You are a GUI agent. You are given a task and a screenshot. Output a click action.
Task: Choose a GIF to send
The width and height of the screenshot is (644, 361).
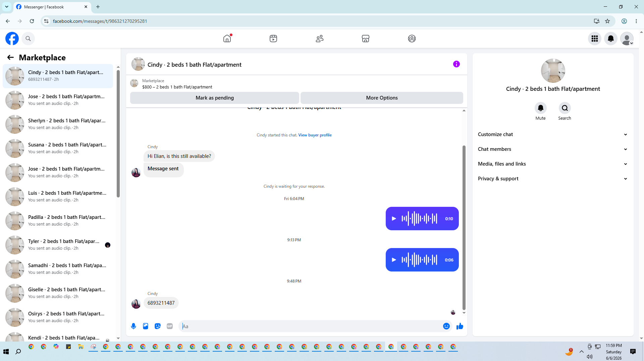point(170,326)
